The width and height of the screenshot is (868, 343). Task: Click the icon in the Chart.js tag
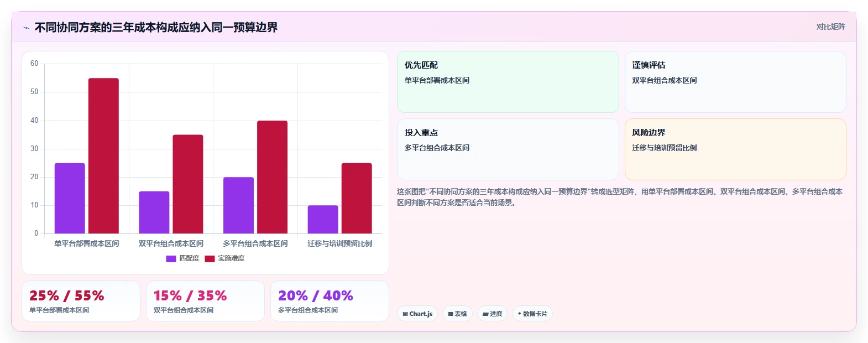coord(405,314)
